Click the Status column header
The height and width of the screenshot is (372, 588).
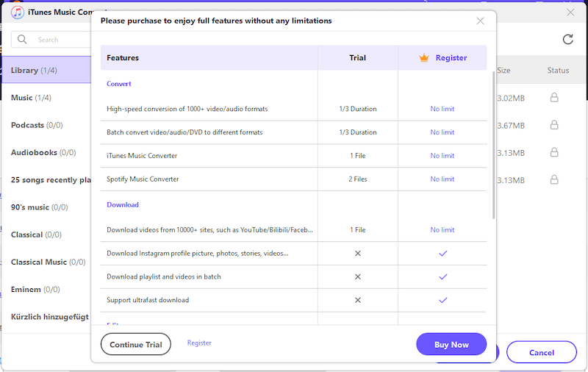(x=558, y=71)
